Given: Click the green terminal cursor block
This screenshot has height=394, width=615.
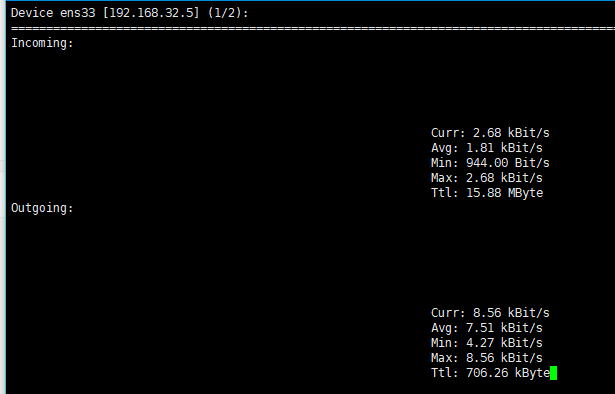Looking at the screenshot, I should click(553, 373).
